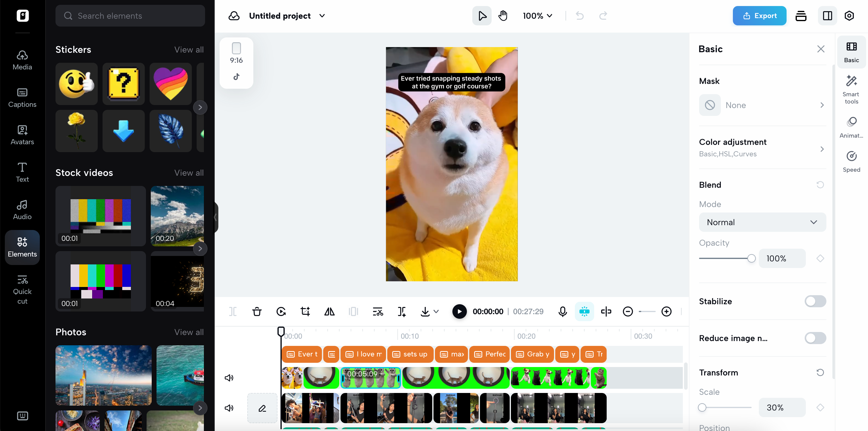Open the zoom level dropdown showing 100%

click(x=537, y=15)
